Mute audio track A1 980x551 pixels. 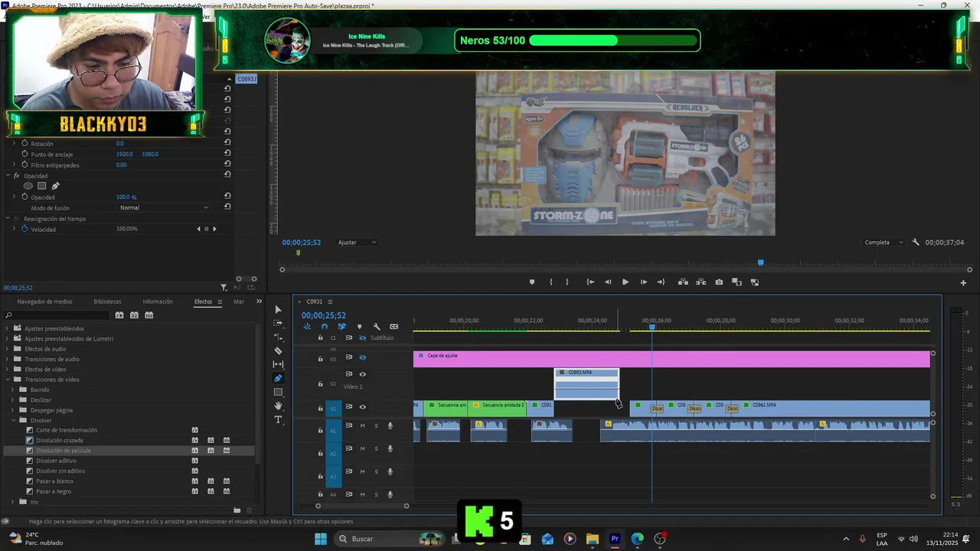[363, 426]
